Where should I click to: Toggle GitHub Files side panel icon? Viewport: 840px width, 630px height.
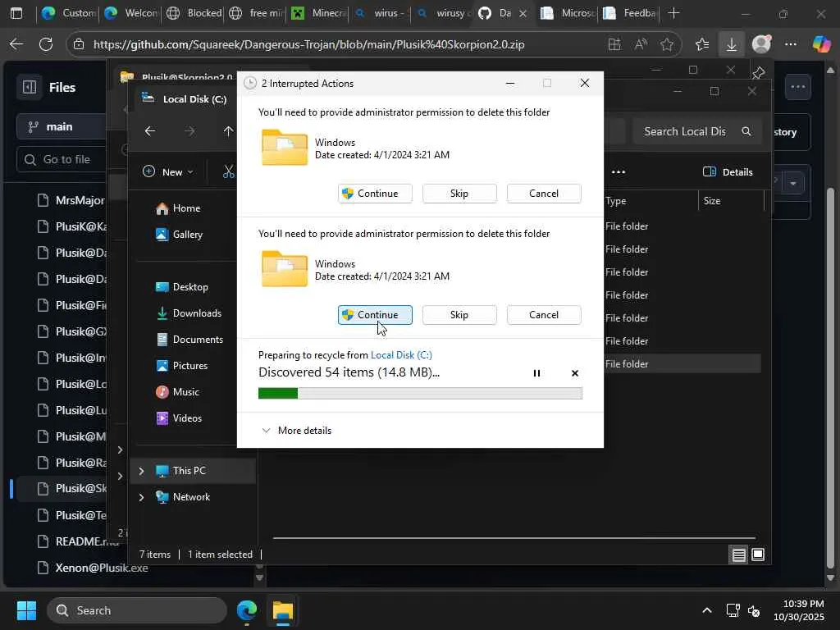coord(30,87)
